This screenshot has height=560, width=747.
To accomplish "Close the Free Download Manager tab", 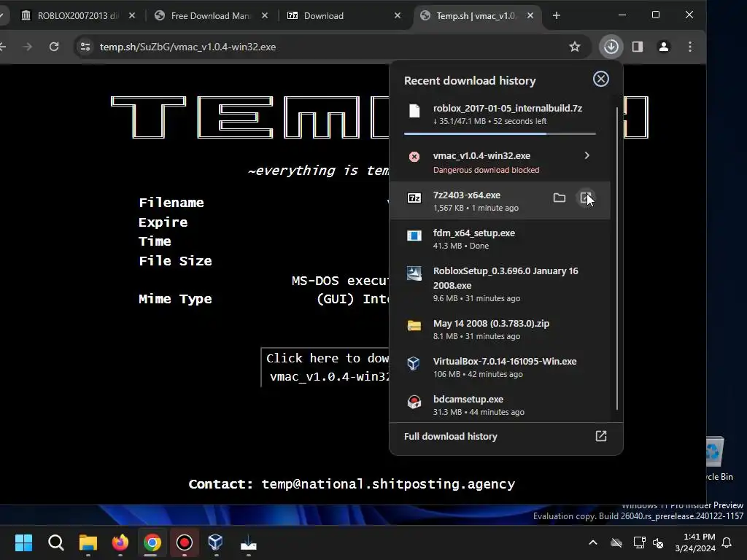I will pyautogui.click(x=265, y=16).
